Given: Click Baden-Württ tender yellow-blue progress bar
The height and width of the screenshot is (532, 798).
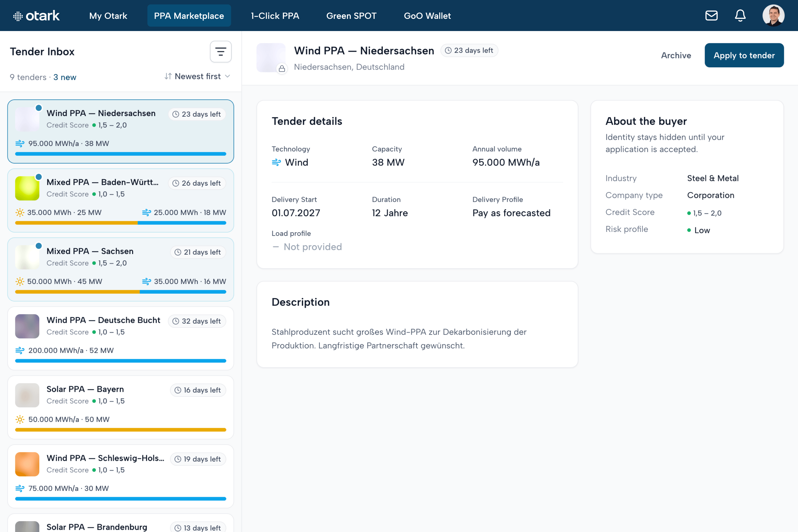Looking at the screenshot, I should 121,223.
